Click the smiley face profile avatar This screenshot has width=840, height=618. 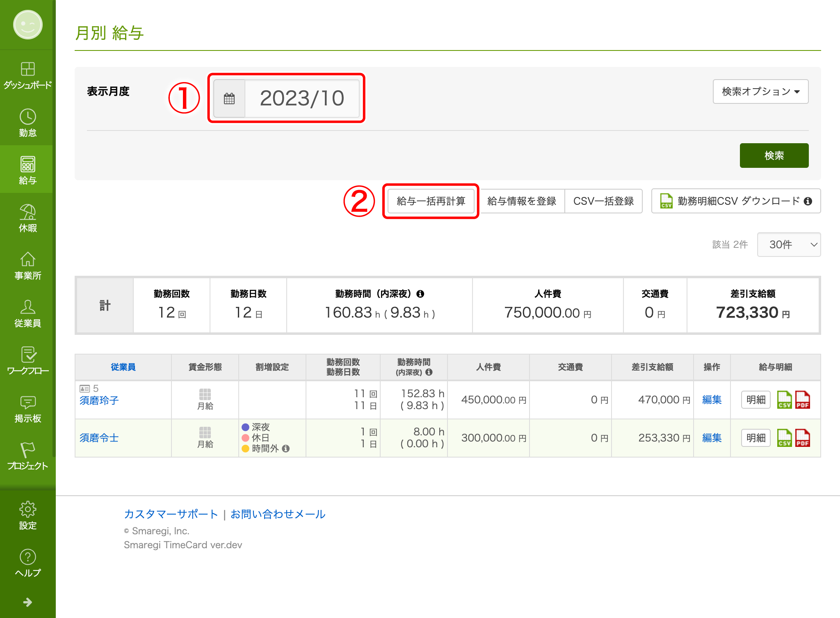pos(27,25)
